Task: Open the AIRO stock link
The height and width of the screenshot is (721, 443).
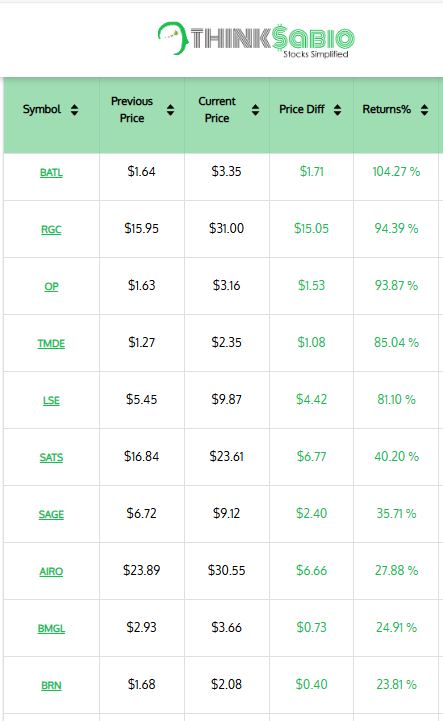Action: [x=51, y=572]
